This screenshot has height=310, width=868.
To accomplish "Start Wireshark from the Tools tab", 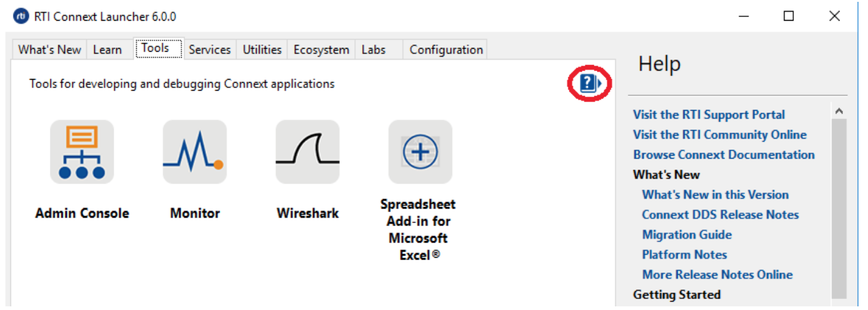I will 308,152.
